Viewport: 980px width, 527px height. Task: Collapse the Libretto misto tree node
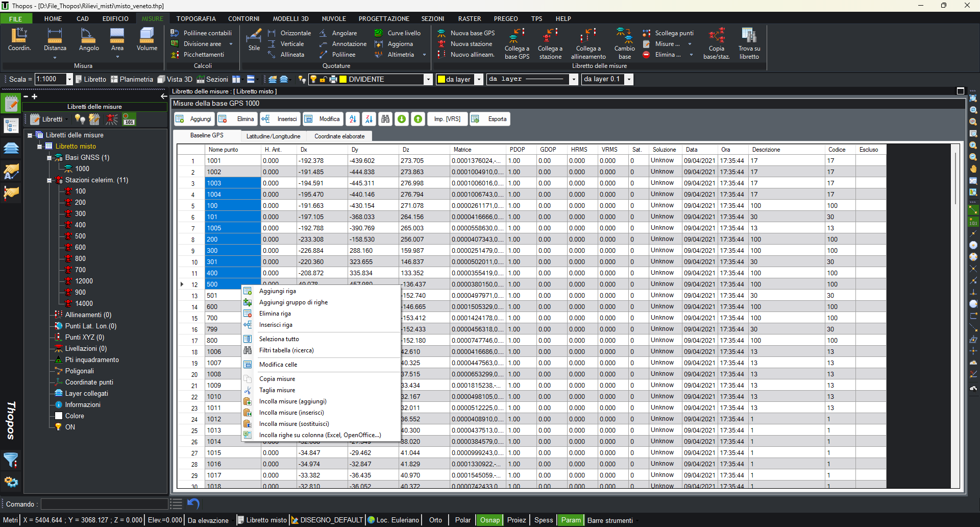(40, 147)
